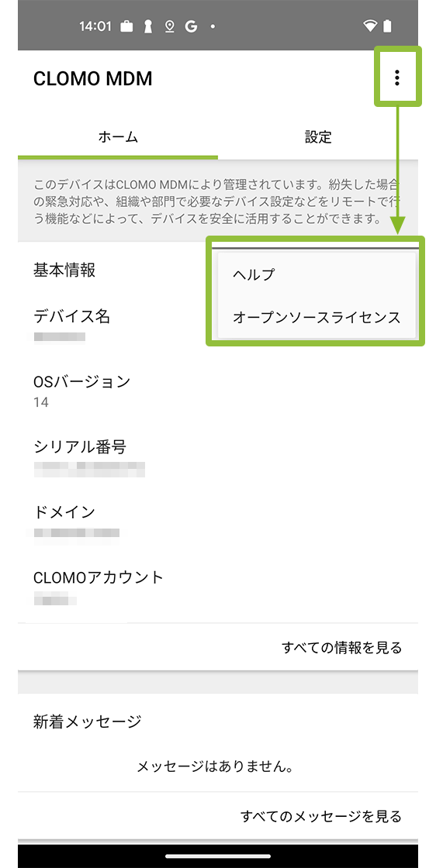Switch to the ホーム tab

[118, 137]
